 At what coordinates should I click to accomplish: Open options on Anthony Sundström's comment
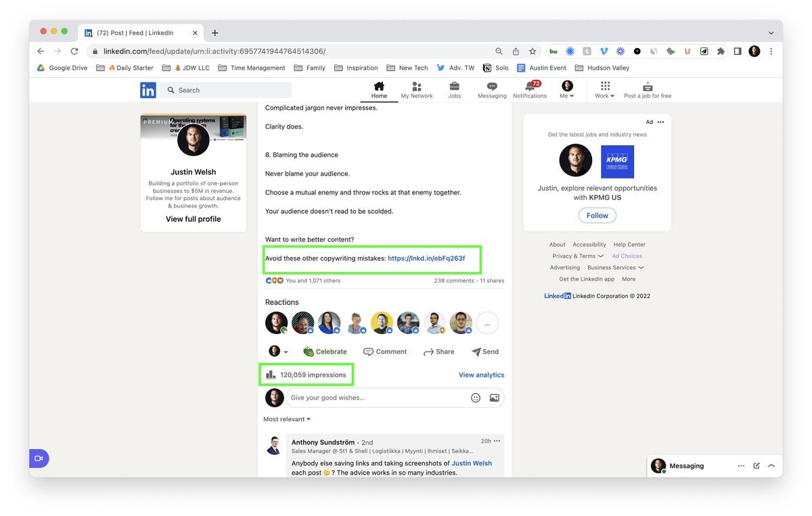click(497, 441)
